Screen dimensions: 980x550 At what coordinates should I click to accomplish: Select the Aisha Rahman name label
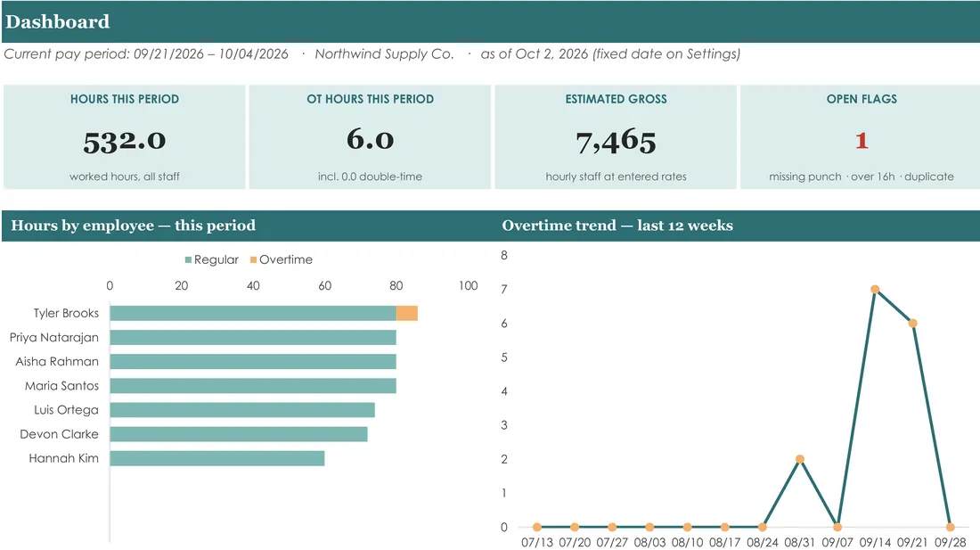[57, 361]
